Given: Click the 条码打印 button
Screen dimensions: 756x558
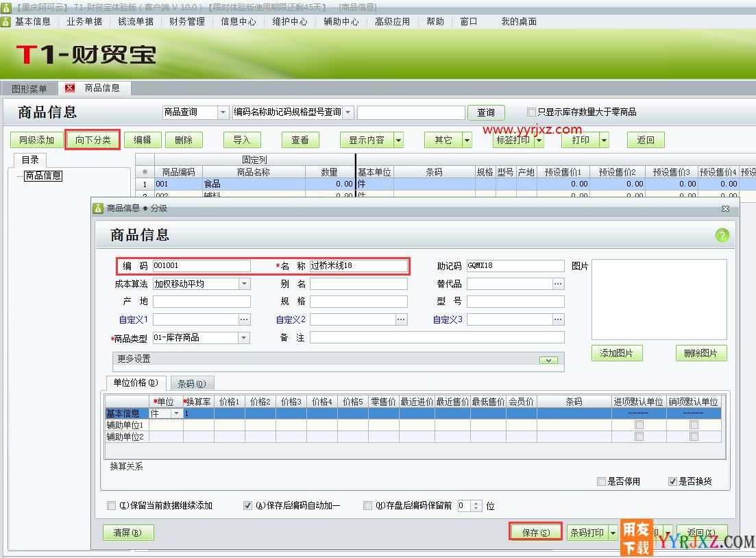Looking at the screenshot, I should pos(587,533).
